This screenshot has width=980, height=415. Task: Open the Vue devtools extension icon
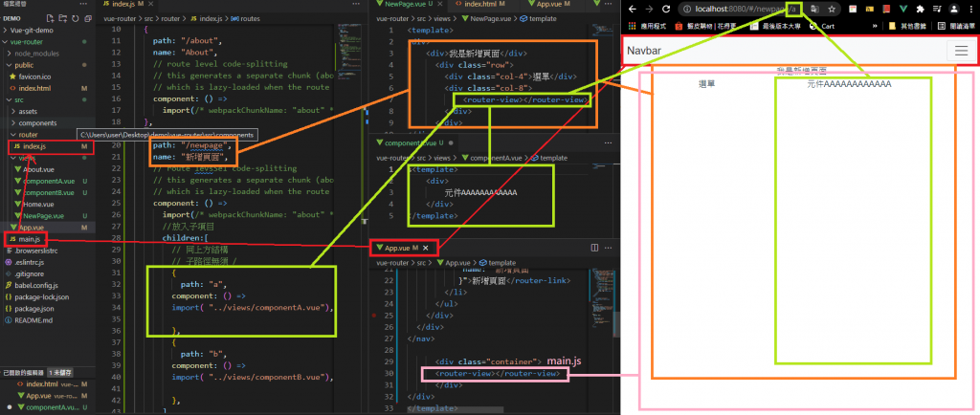[x=902, y=10]
